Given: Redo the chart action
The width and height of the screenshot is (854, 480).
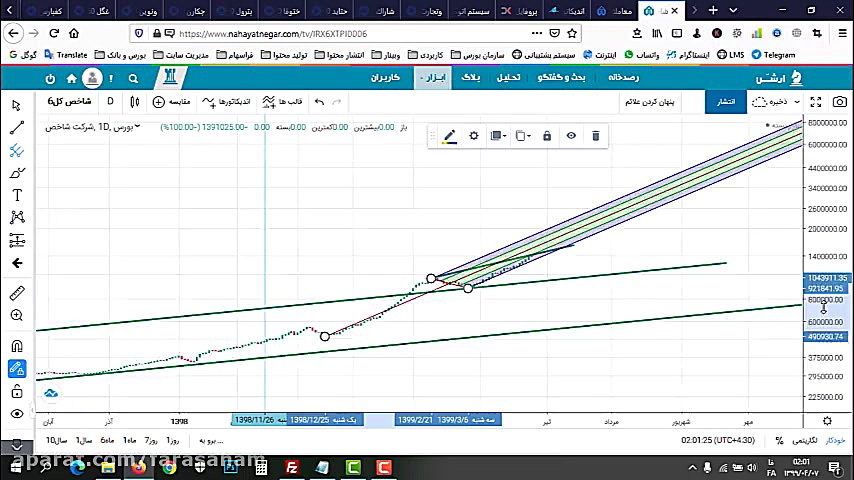Looking at the screenshot, I should (x=337, y=102).
